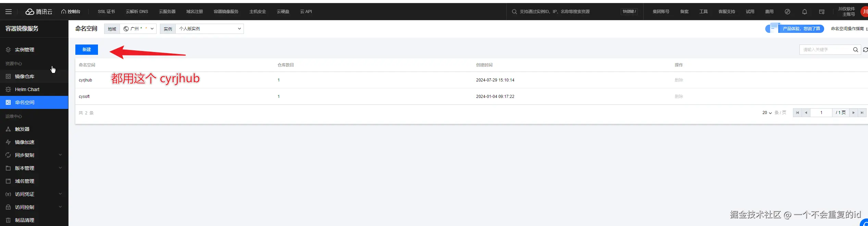Viewport: 868px width, 226px height.
Task: Click the 同步复制 sync icon
Action: tap(8, 155)
